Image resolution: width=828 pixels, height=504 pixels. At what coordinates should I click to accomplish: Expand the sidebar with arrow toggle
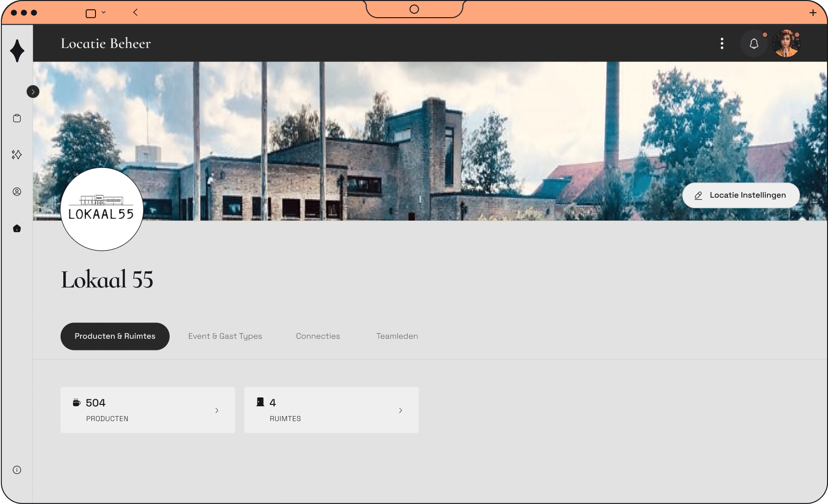pyautogui.click(x=33, y=92)
